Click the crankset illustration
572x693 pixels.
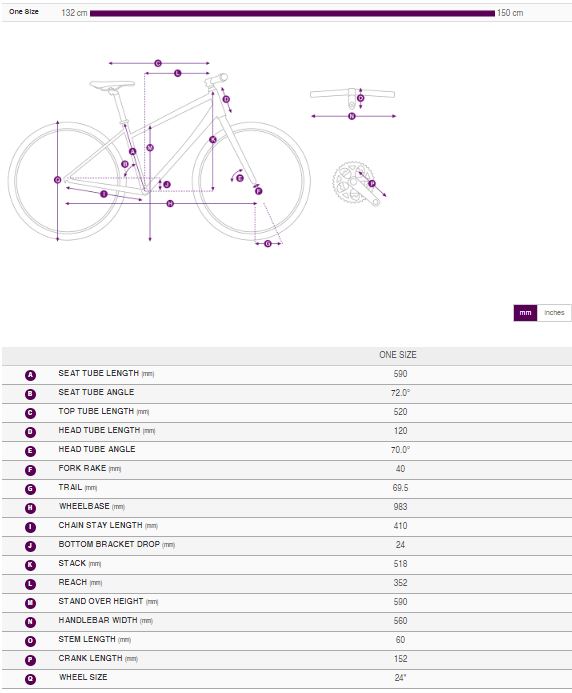coord(356,183)
